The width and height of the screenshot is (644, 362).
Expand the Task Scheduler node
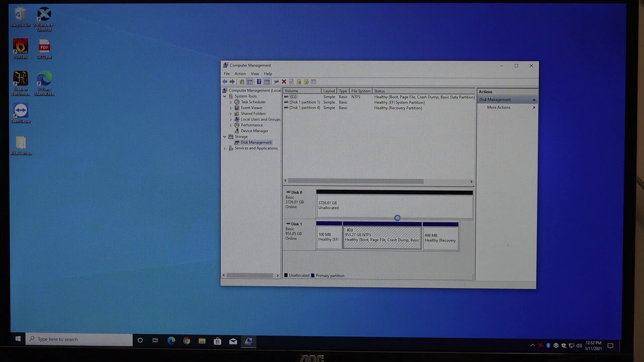coord(231,102)
